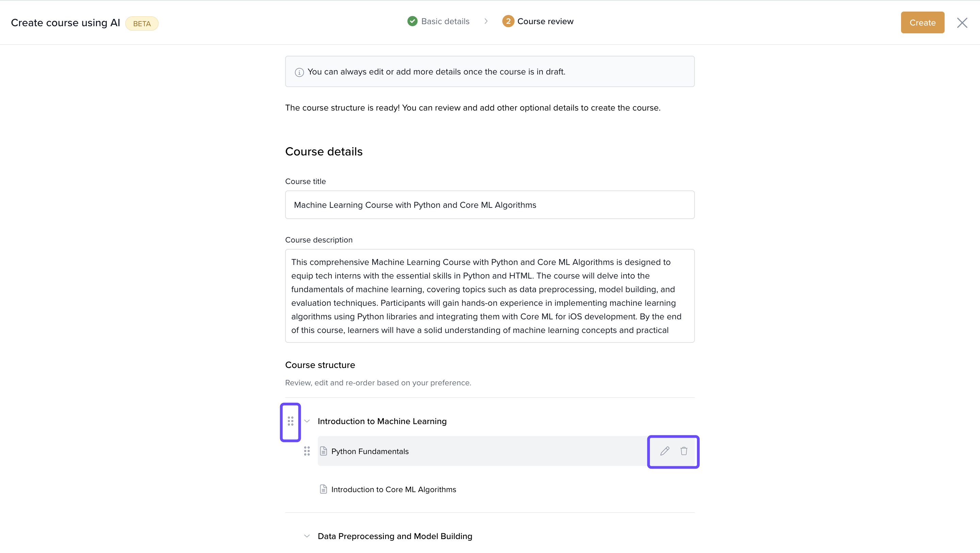Image resolution: width=980 pixels, height=553 pixels.
Task: Click the info icon in the draft notice
Action: [x=299, y=72]
